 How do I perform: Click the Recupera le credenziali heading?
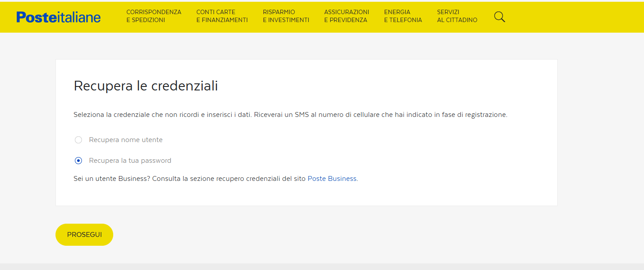point(146,86)
